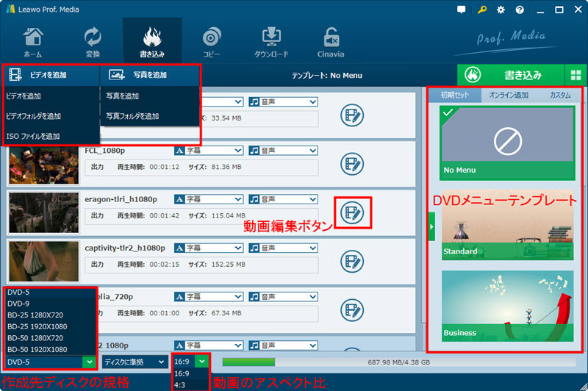Open the Cinavia module
Viewport: 588px width, 391px height.
point(331,42)
